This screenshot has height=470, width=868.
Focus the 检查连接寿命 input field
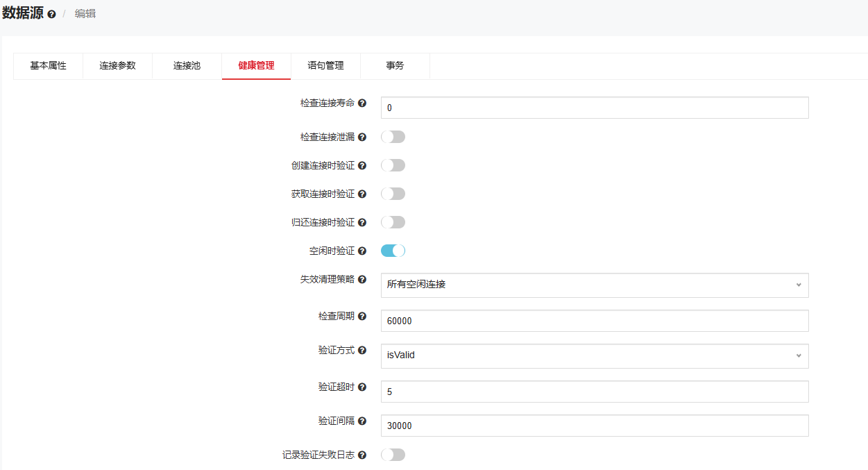595,108
